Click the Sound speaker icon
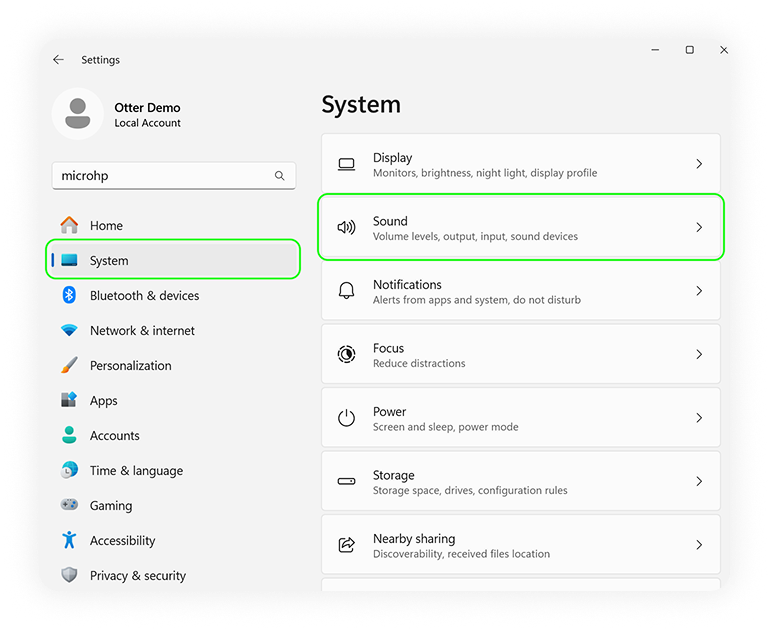769x630 pixels. (x=346, y=227)
